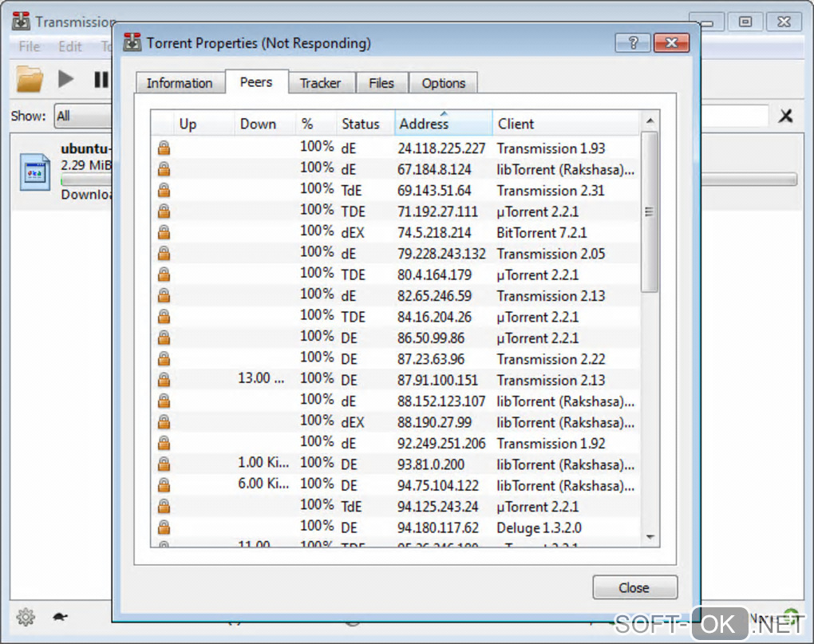Click the lock icon for peer 94.180.117.62
Viewport: 814px width, 644px height.
point(164,527)
